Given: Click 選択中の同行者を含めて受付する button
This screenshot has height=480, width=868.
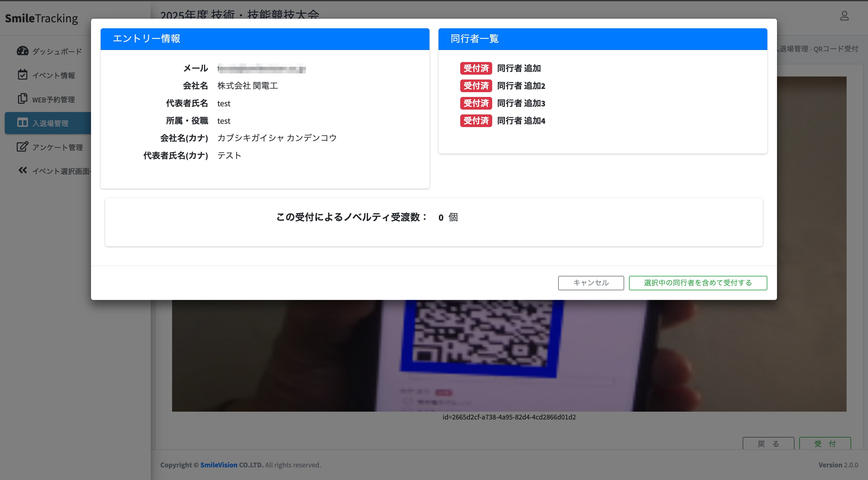Looking at the screenshot, I should point(698,283).
